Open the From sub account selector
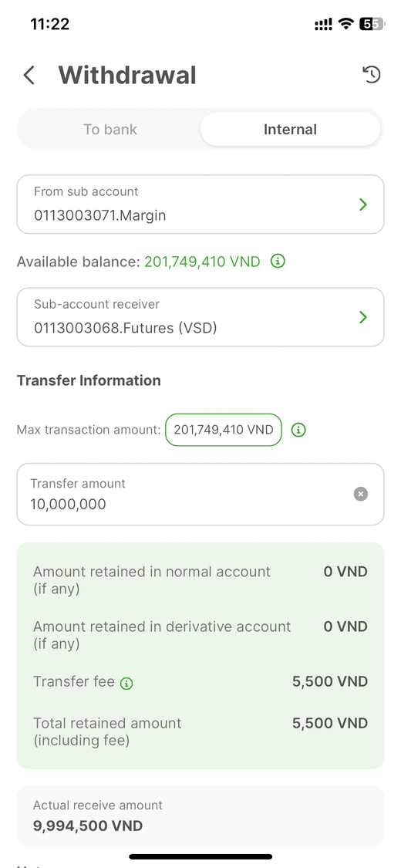The image size is (401, 868). tap(200, 204)
